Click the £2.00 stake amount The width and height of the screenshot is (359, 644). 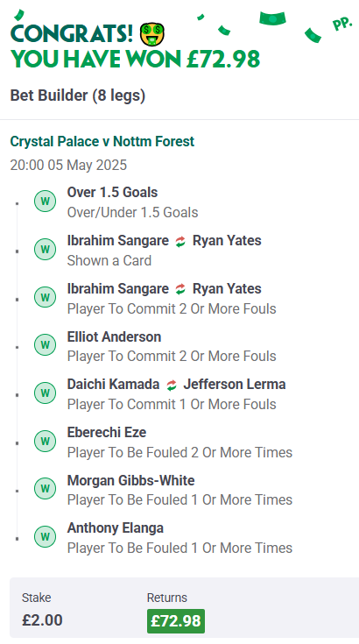click(42, 619)
